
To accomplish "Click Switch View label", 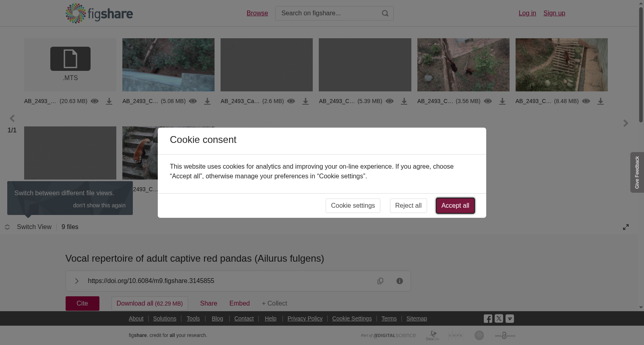I will click(x=34, y=227).
